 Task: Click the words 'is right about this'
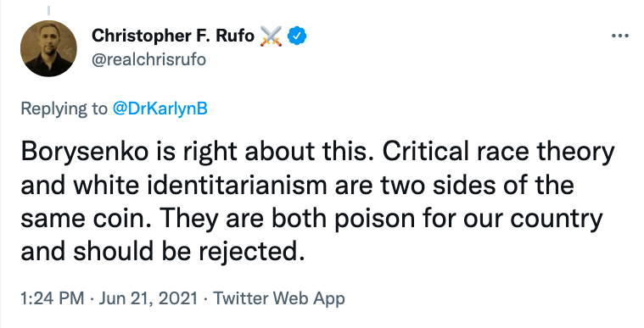[261, 152]
